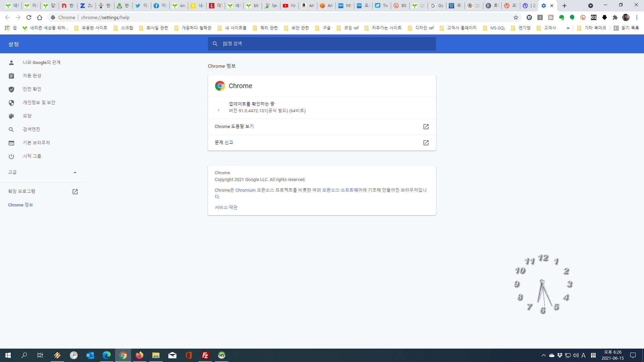Viewport: 644px width, 362px height.
Task: Open 보안 관련 bookmark folder
Action: tap(297, 28)
